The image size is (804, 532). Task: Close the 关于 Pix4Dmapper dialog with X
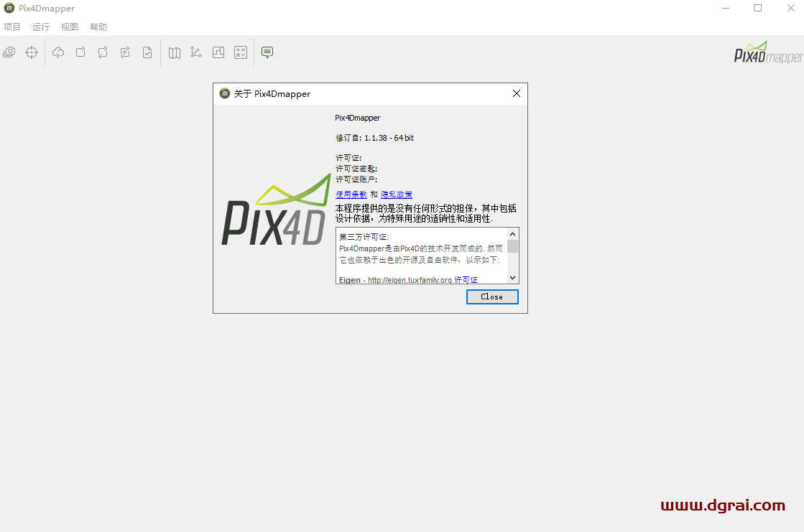click(x=517, y=93)
